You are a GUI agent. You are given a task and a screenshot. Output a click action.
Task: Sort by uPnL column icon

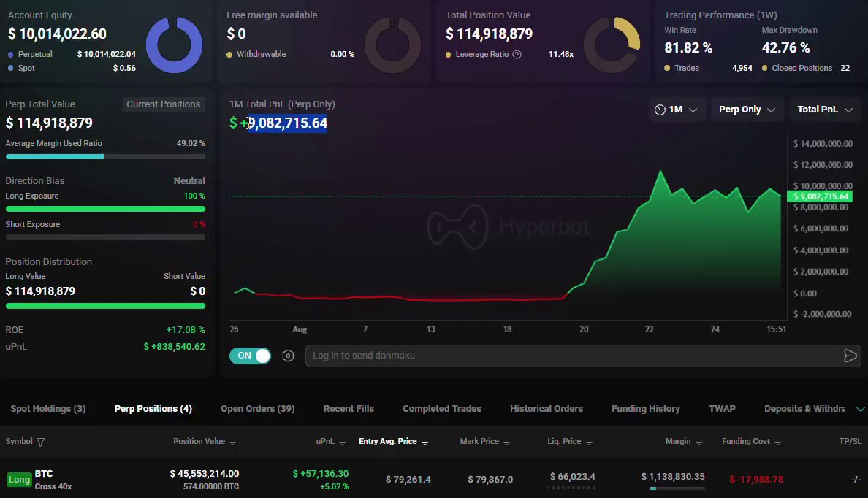[343, 442]
